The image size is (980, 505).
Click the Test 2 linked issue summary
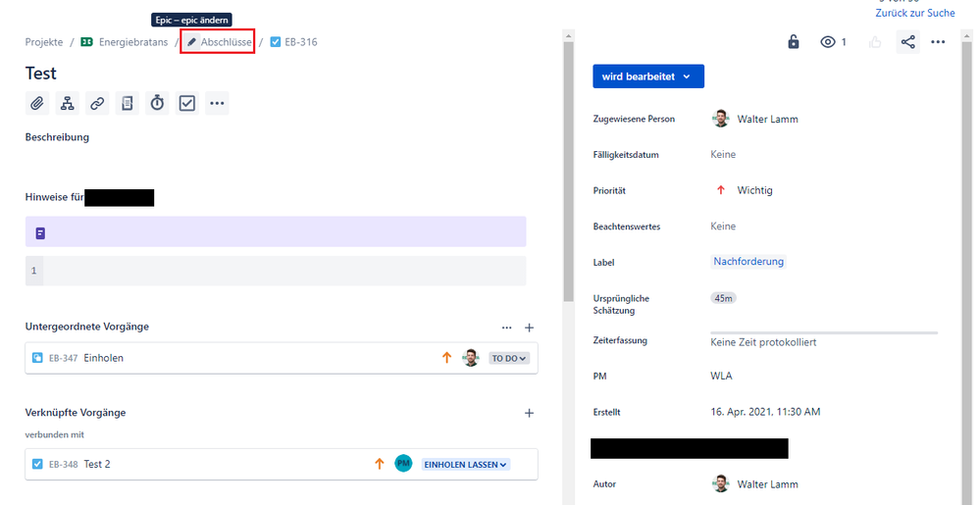pyautogui.click(x=97, y=465)
